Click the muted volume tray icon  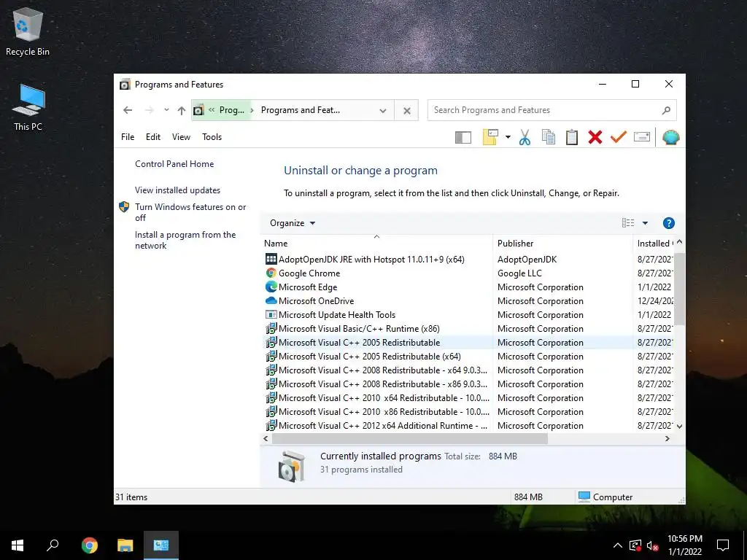[x=652, y=545]
